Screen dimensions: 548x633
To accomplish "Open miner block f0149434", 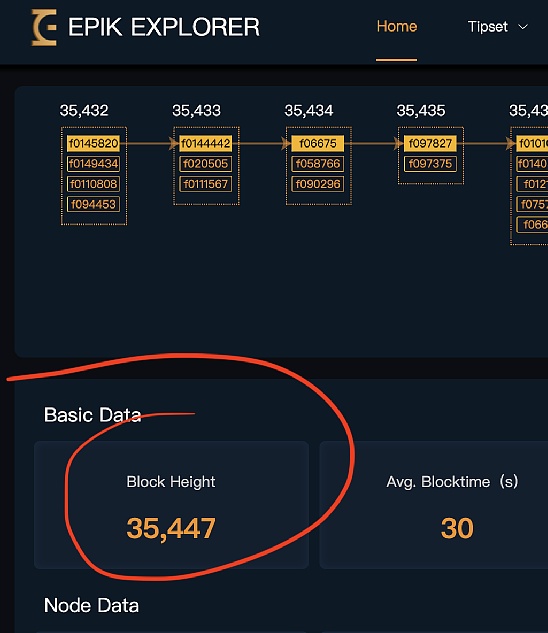I will [94, 163].
